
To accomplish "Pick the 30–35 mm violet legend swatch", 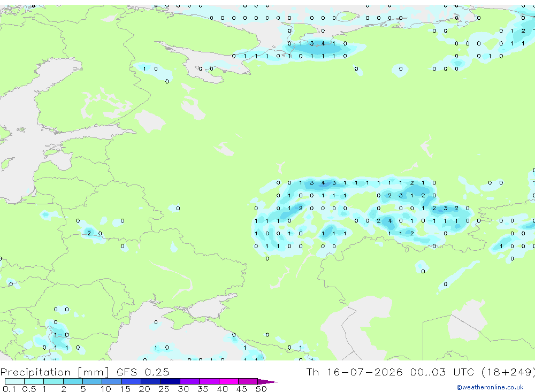I will tap(190, 381).
